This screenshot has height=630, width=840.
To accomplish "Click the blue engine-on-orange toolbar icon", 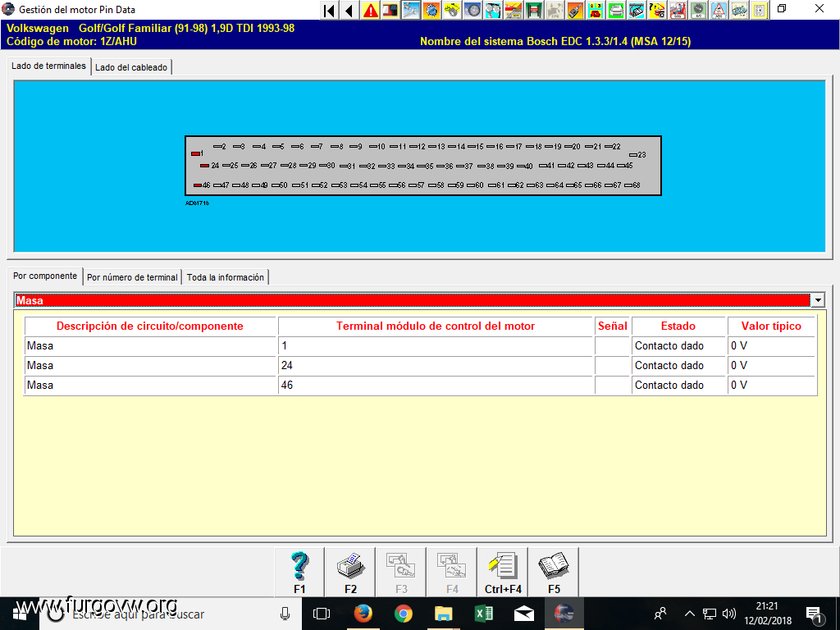I will click(431, 10).
